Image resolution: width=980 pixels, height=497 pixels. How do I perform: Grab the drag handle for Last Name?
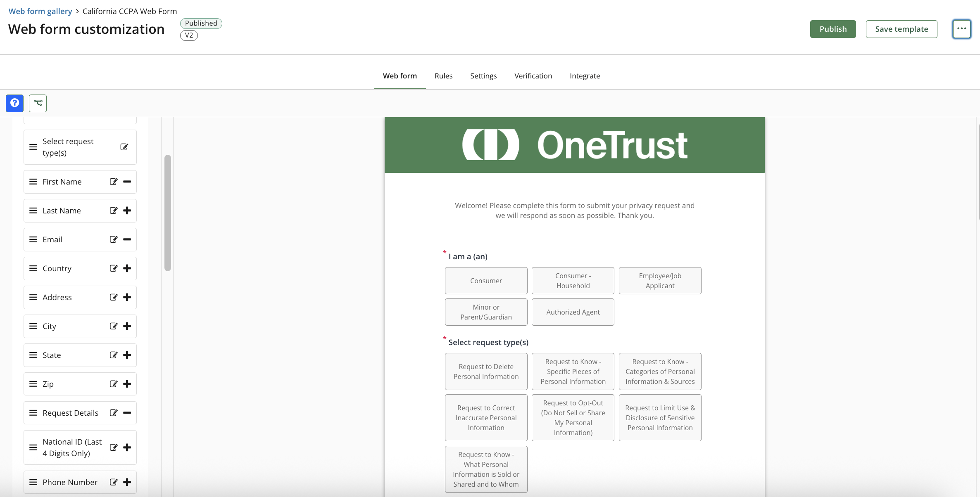pyautogui.click(x=33, y=211)
